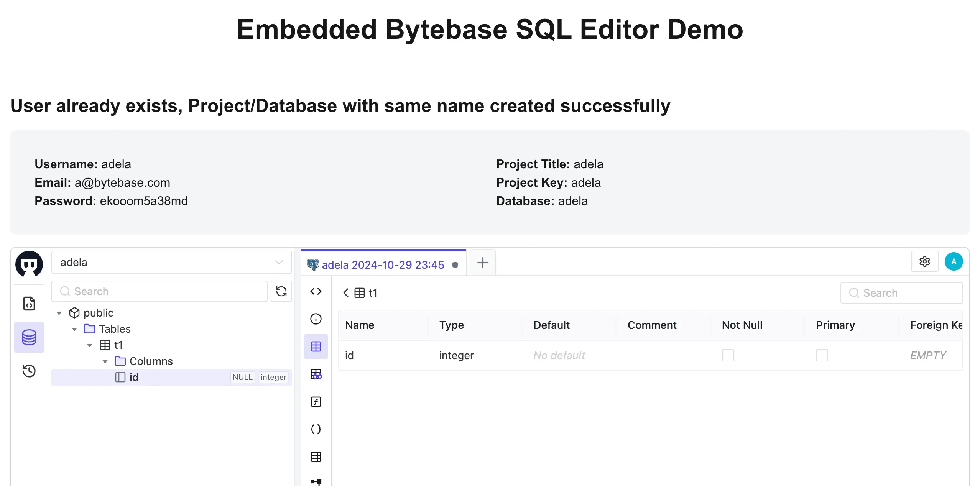This screenshot has width=980, height=486.
Task: Open the adela project dropdown
Action: [171, 263]
